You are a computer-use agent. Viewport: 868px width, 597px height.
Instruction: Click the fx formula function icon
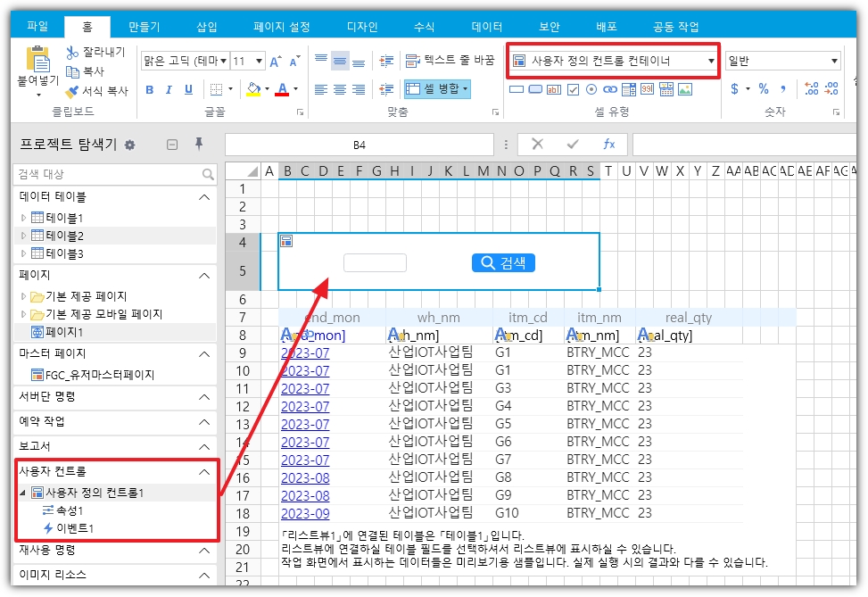coord(608,145)
